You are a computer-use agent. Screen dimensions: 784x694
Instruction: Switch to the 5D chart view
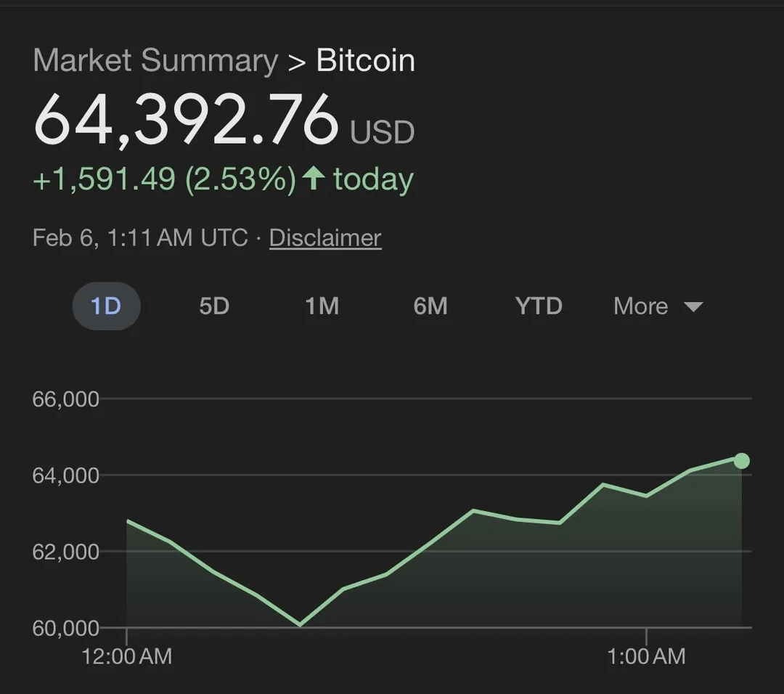pos(214,306)
